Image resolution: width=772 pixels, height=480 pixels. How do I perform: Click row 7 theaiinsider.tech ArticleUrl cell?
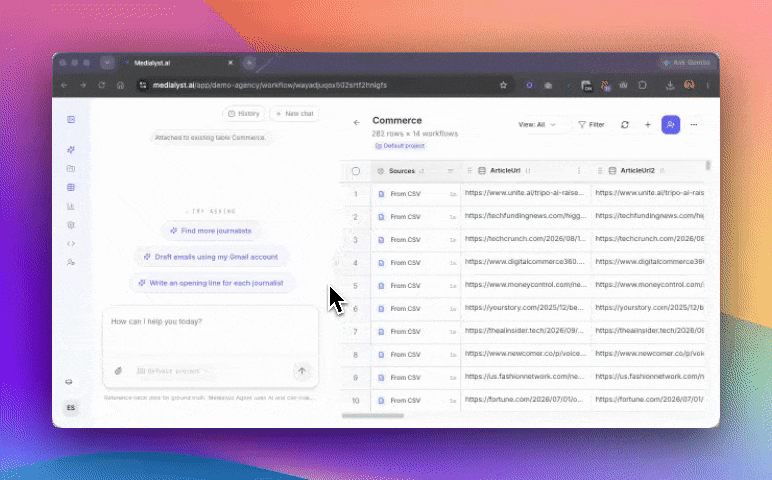point(525,330)
